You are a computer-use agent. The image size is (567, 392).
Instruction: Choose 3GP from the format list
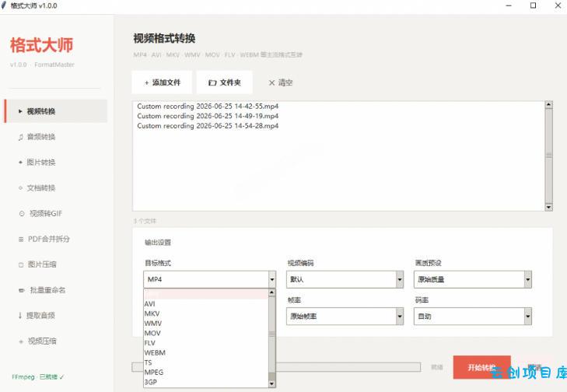click(x=206, y=382)
